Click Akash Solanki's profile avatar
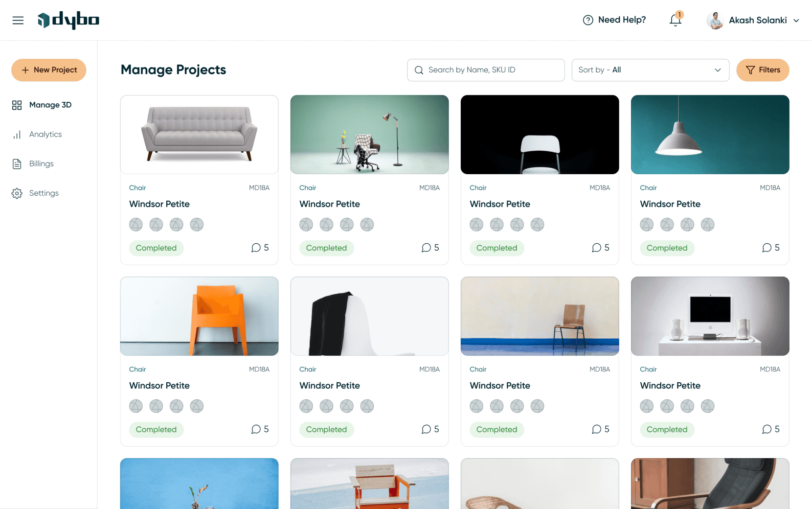 click(x=715, y=20)
